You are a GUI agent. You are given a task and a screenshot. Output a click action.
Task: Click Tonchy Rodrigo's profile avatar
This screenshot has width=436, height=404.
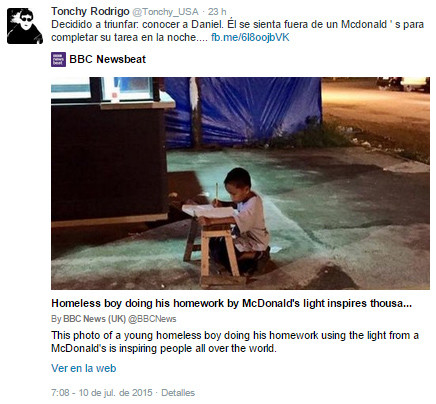tap(25, 26)
